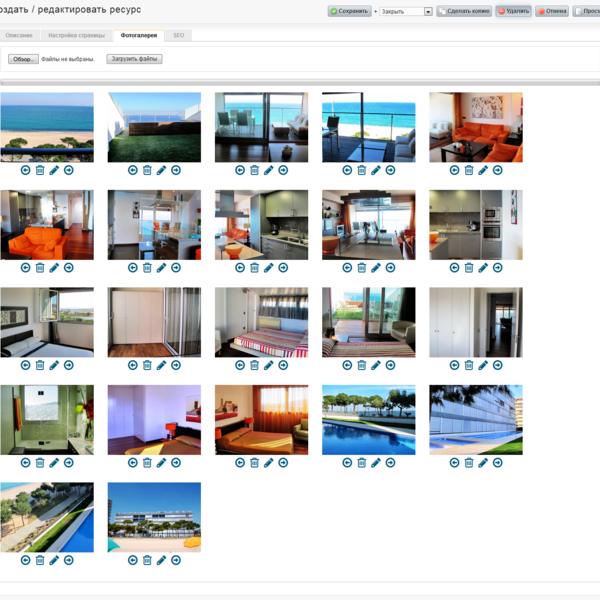Delete the striped bedspread bedroom photo
This screenshot has height=600, width=600.
coord(254,365)
